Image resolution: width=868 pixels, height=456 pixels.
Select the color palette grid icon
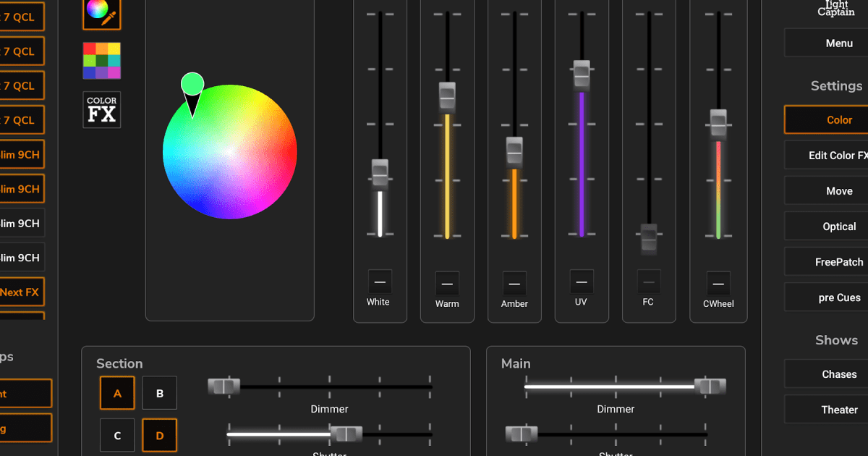(101, 61)
